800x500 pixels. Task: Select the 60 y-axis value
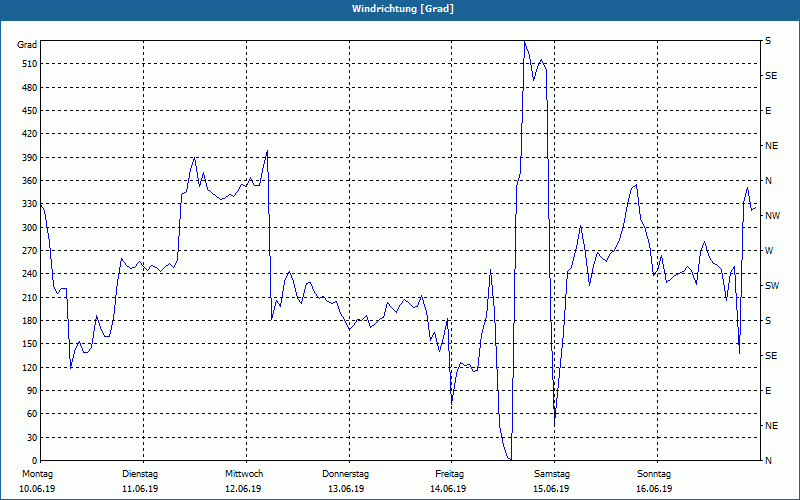click(32, 414)
